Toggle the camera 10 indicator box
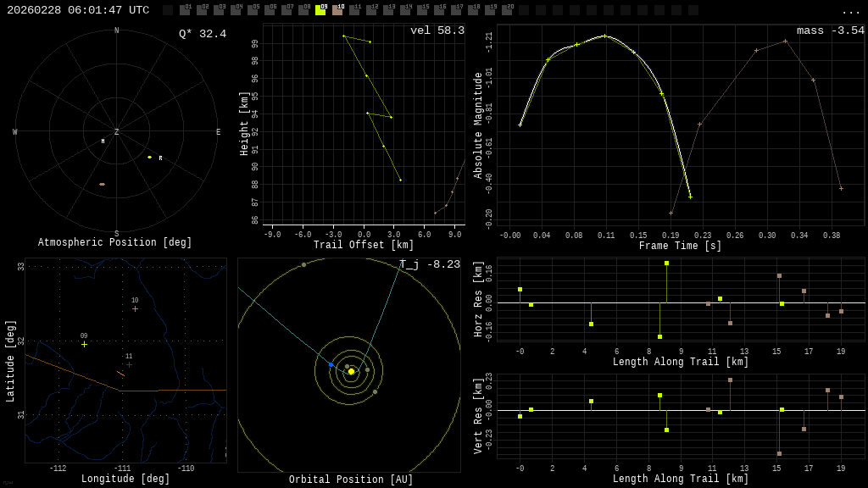This screenshot has height=488, width=868. pos(337,10)
